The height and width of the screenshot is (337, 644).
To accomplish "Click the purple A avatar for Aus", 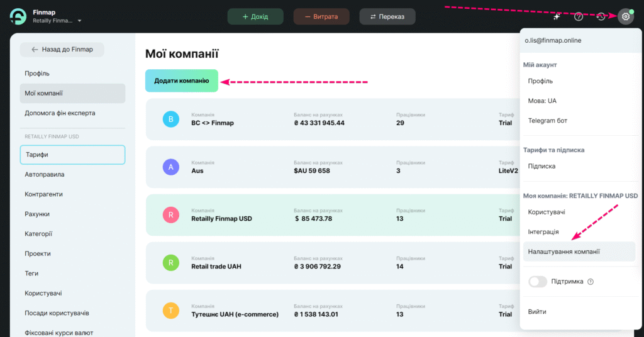I will coord(170,167).
